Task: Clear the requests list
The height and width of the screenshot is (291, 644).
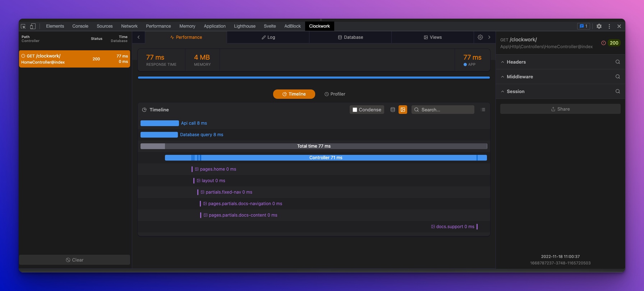Action: 74,260
